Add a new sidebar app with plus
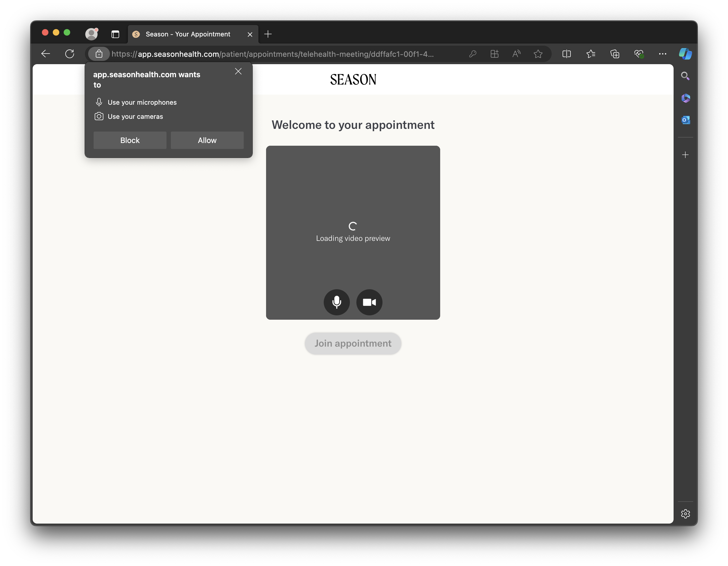 click(x=685, y=155)
